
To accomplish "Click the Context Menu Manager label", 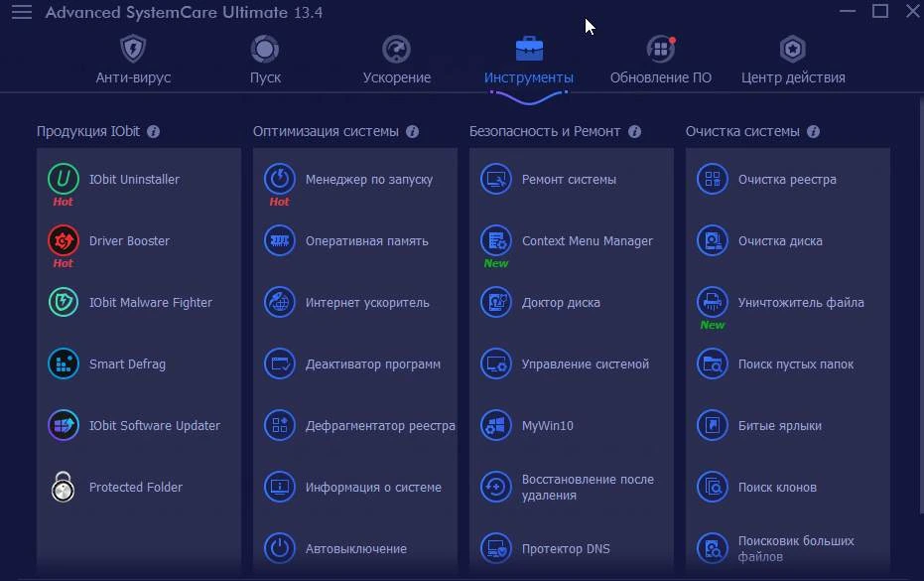I will [x=587, y=240].
